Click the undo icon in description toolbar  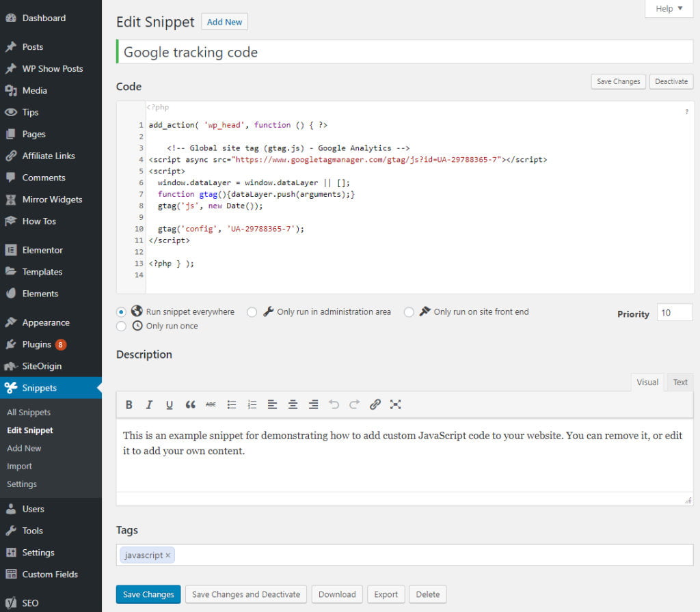(334, 404)
